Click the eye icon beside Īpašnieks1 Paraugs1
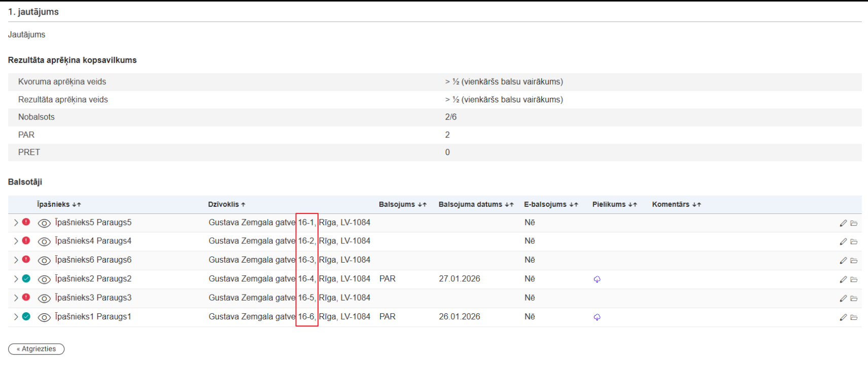This screenshot has height=365, width=868. click(44, 317)
